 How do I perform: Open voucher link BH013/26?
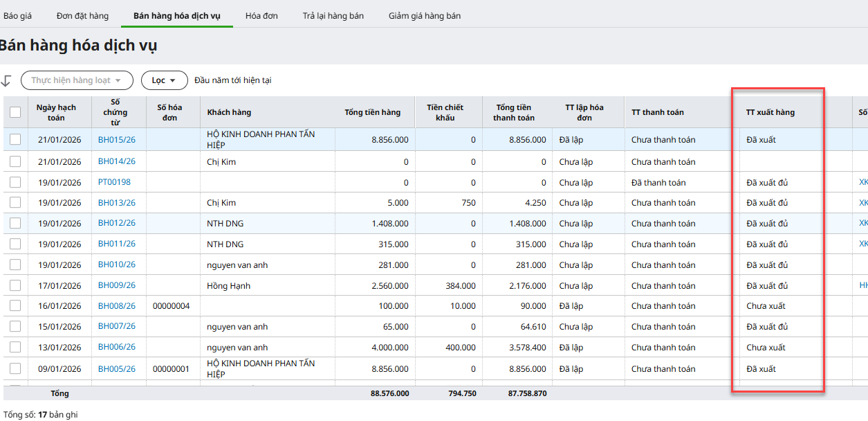pyautogui.click(x=116, y=203)
